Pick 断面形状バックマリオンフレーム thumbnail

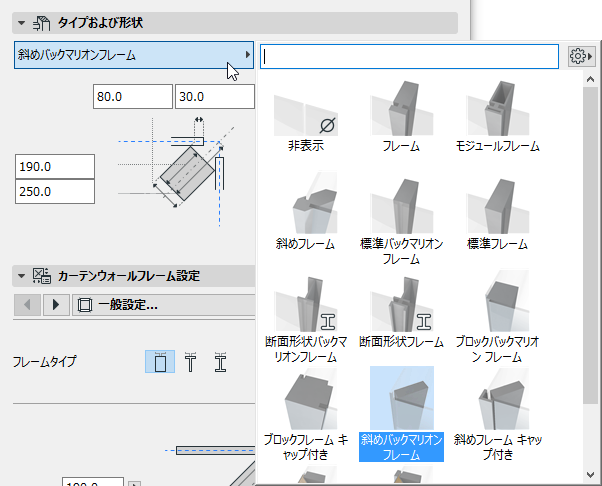306,304
